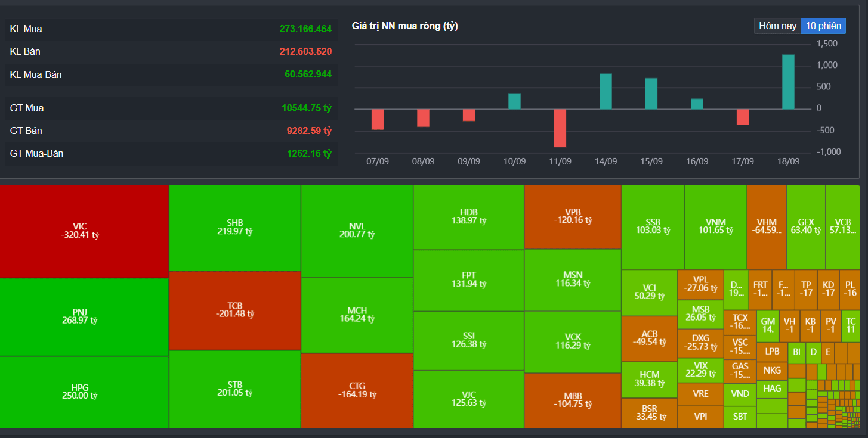Click the 15/09 green bar

coord(651,94)
